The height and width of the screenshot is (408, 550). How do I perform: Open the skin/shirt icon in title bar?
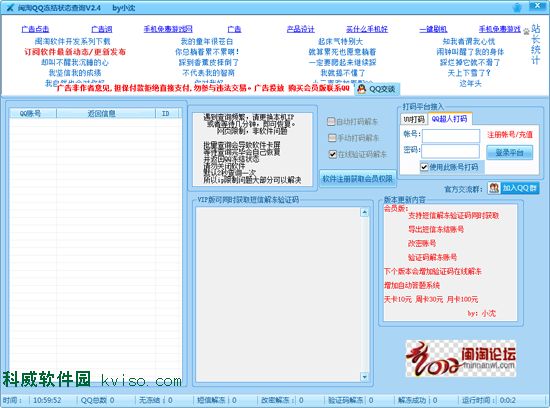[517, 7]
